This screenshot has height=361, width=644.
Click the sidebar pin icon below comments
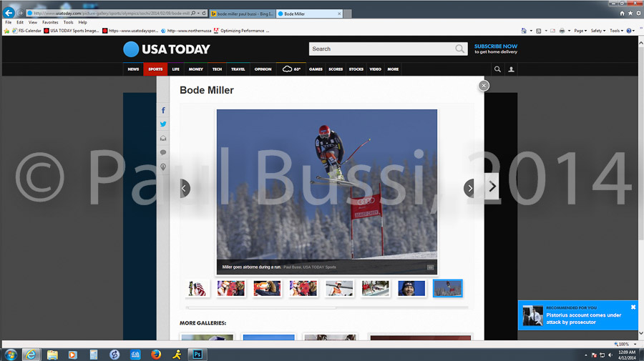(163, 167)
